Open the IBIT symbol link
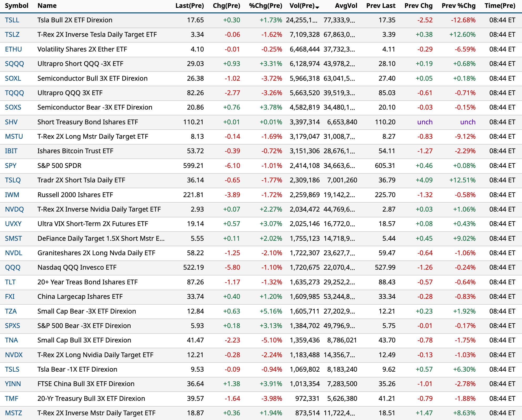 click(11, 151)
